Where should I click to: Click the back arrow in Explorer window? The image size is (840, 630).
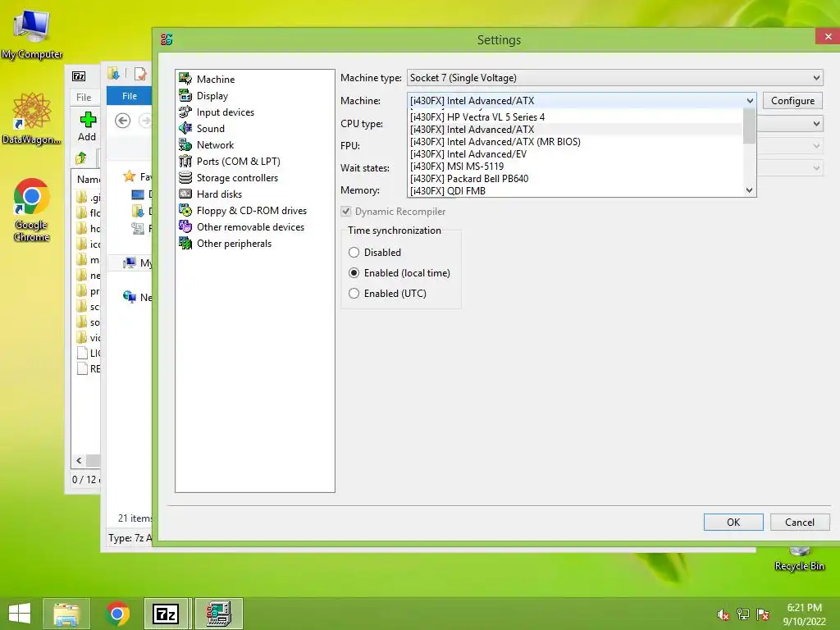point(123,121)
